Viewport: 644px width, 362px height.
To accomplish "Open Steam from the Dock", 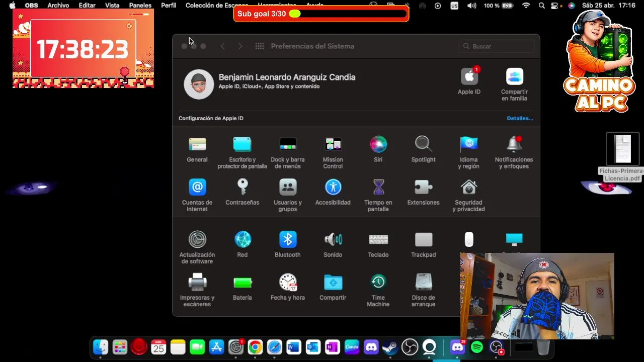I will point(390,347).
